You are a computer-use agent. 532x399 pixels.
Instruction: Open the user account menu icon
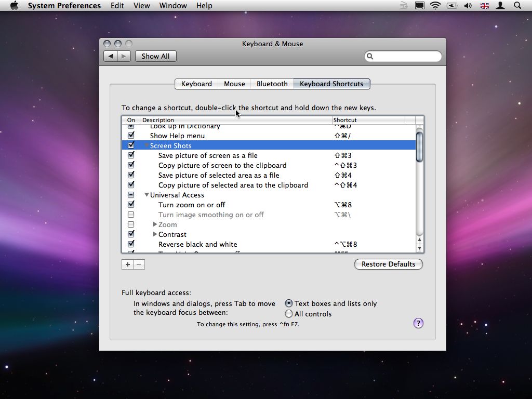(500, 5)
